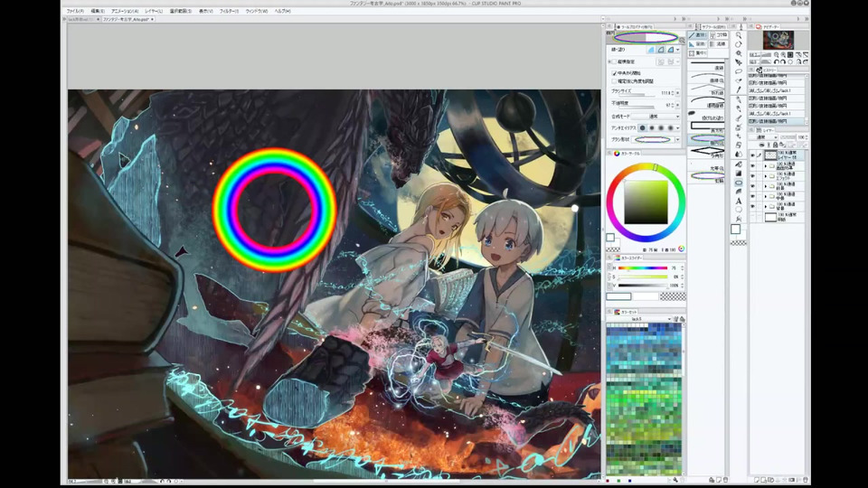Viewport: 868px width, 488px height.
Task: Set 線・塗り to fill-only mode
Action: 651,50
